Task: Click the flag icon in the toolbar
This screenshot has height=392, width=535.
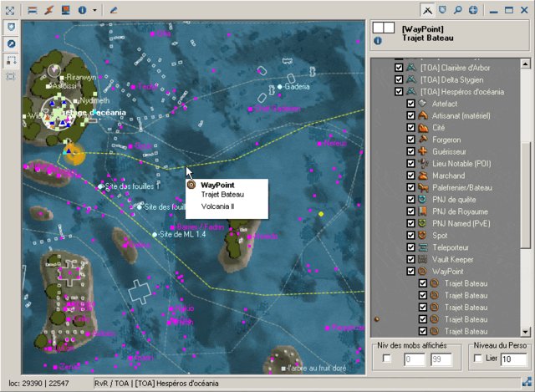Action: coord(33,10)
